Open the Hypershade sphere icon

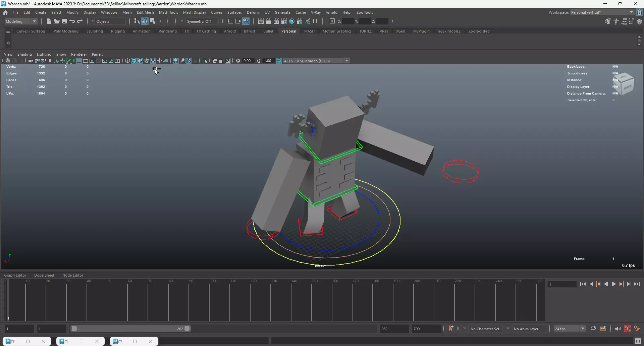point(292,21)
